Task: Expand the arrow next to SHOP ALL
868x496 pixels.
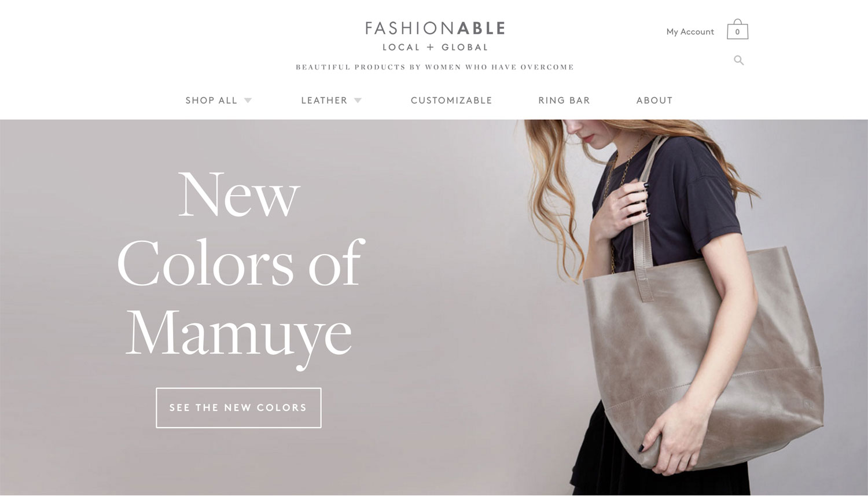Action: [x=248, y=101]
